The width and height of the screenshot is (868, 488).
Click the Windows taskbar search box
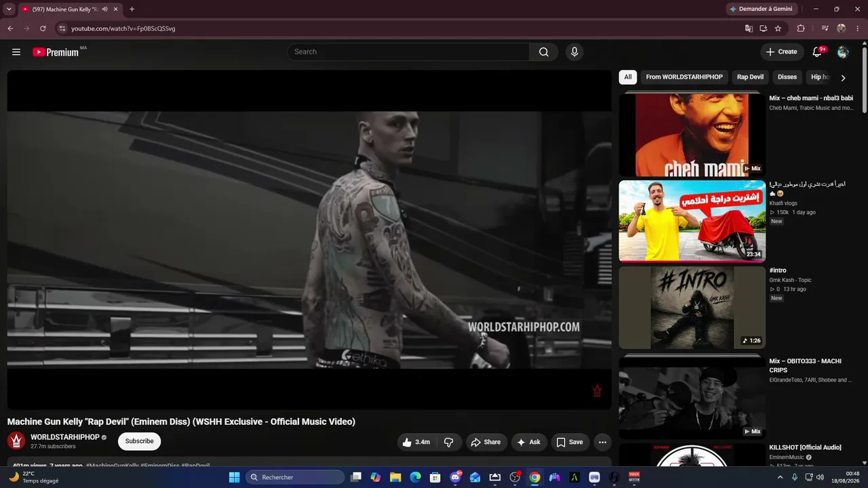point(295,477)
